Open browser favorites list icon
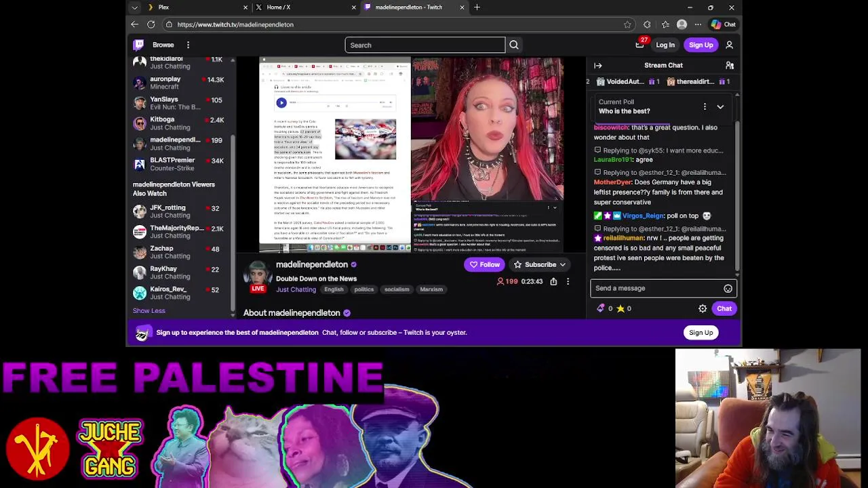 coord(665,24)
